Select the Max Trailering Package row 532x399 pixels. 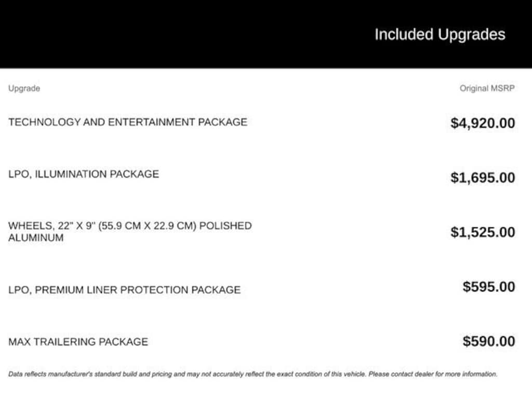(x=78, y=342)
